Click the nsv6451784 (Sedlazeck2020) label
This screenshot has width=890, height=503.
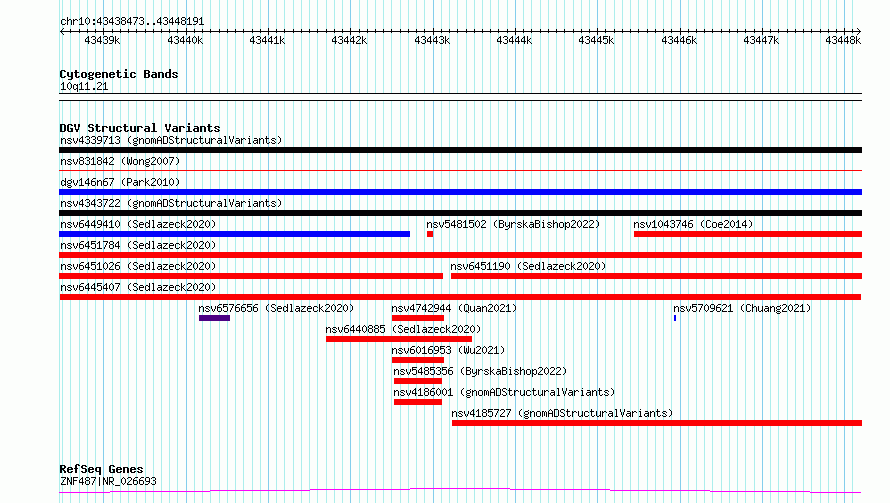[x=138, y=245]
